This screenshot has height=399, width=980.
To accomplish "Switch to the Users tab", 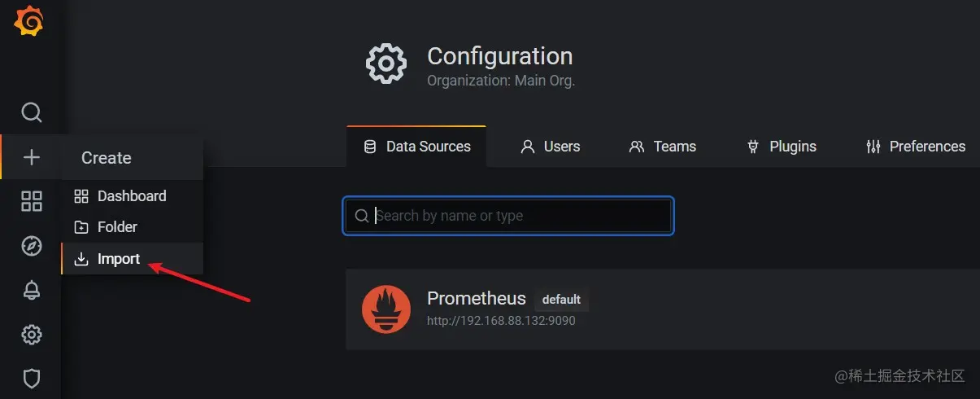I will 551,147.
